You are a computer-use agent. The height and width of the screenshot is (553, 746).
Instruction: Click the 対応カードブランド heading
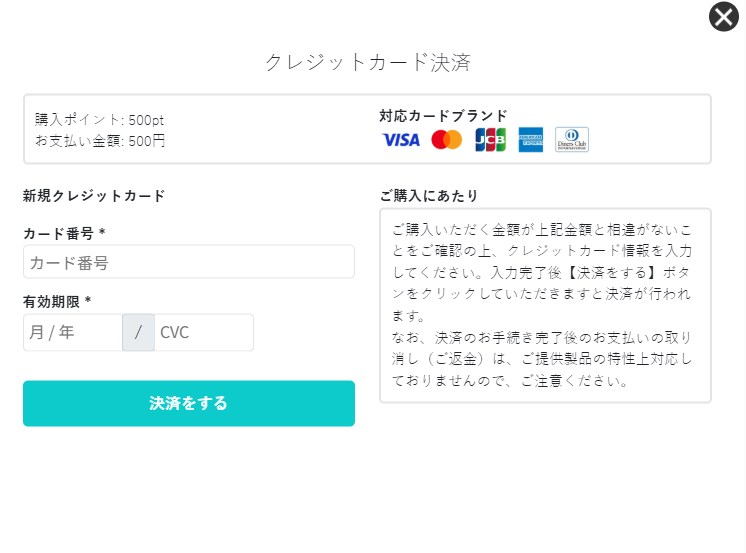[x=443, y=115]
